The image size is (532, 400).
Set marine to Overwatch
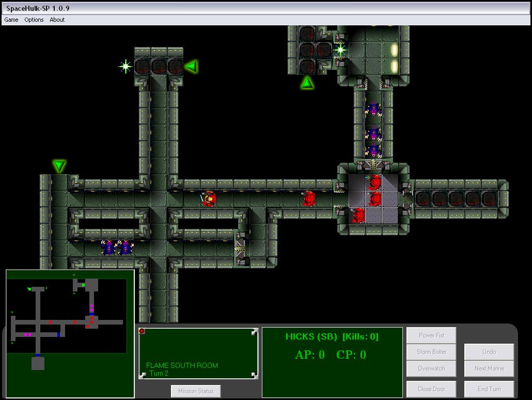point(431,368)
